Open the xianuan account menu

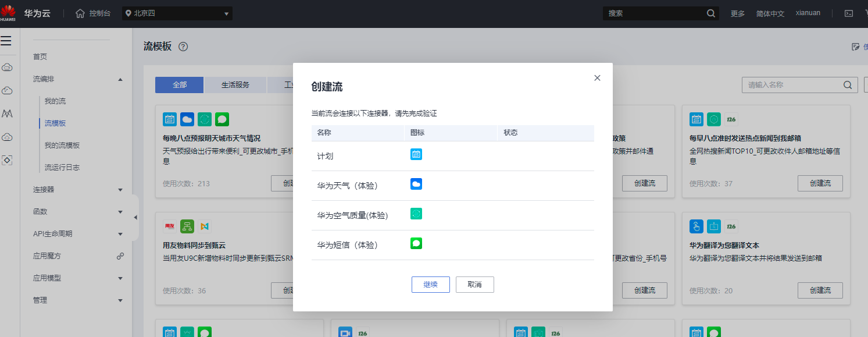[x=808, y=13]
